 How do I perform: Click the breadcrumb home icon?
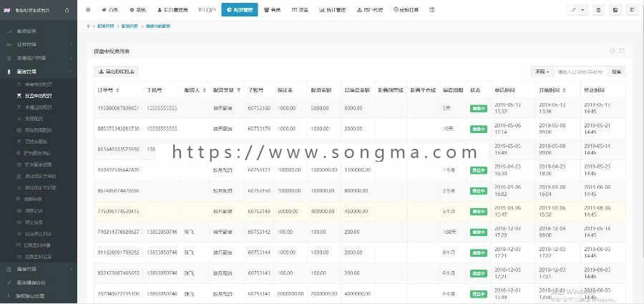[x=88, y=26]
